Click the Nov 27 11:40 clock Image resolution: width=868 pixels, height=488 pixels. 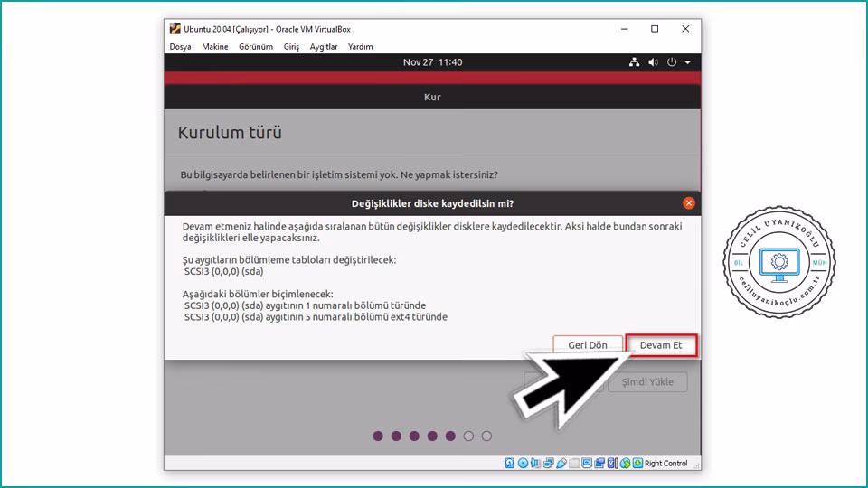tap(432, 62)
